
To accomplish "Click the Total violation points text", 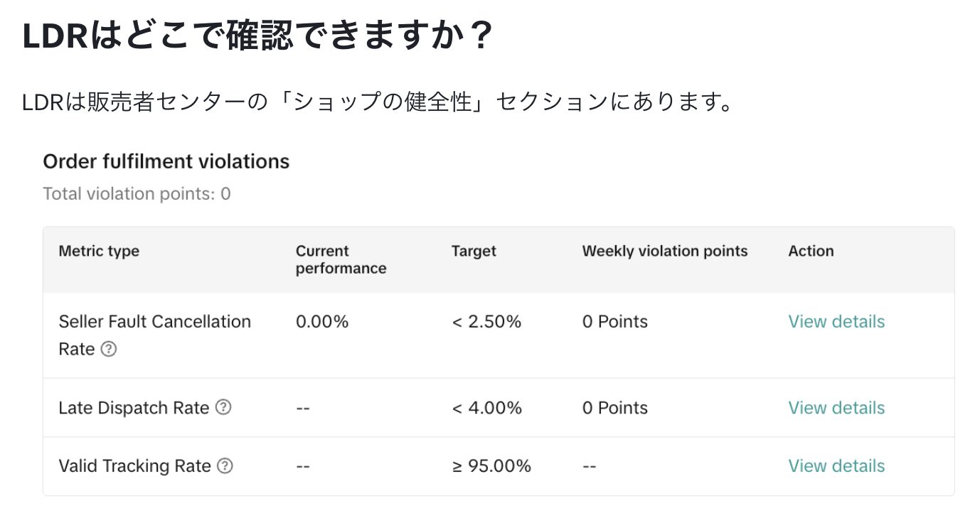I will pos(137,193).
